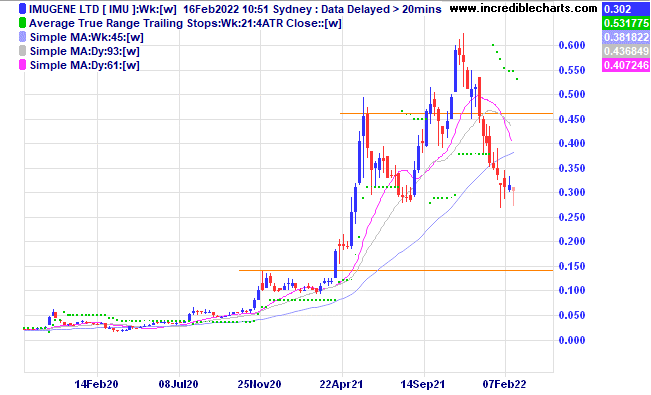
Task: Click the grey 0.436849 value box
Action: [626, 51]
